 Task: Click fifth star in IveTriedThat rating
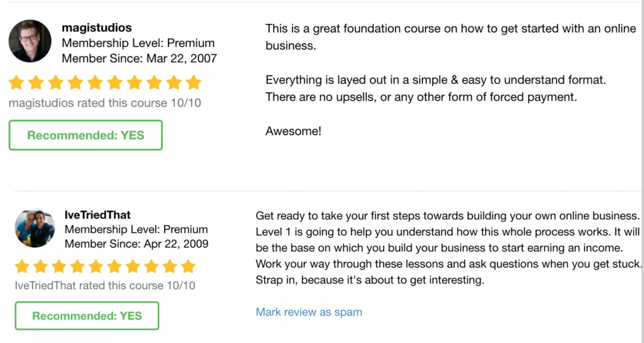(x=96, y=266)
